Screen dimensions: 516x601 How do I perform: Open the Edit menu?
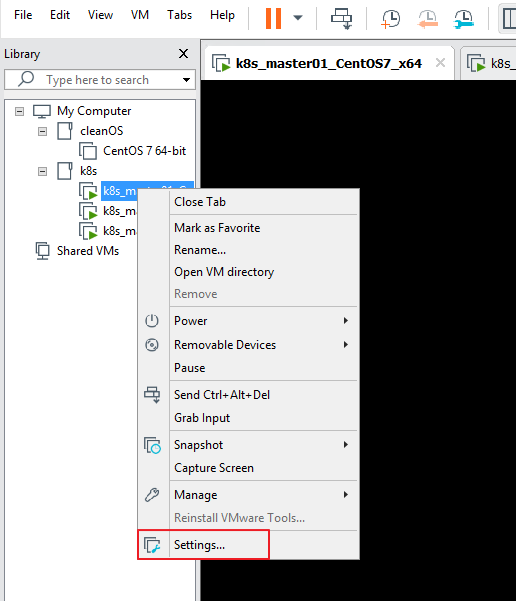60,15
